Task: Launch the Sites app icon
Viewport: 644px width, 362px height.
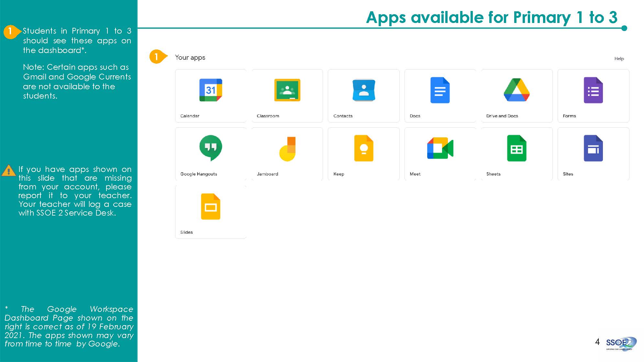Action: click(593, 148)
